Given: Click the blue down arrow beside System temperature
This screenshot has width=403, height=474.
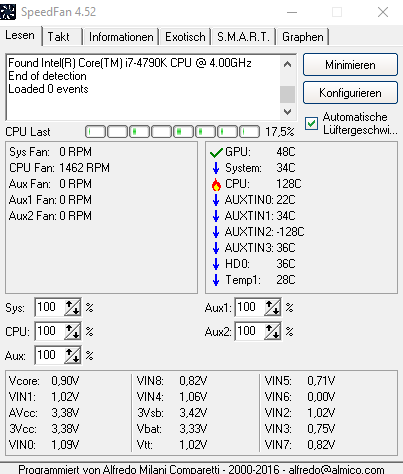Looking at the screenshot, I should 216,168.
